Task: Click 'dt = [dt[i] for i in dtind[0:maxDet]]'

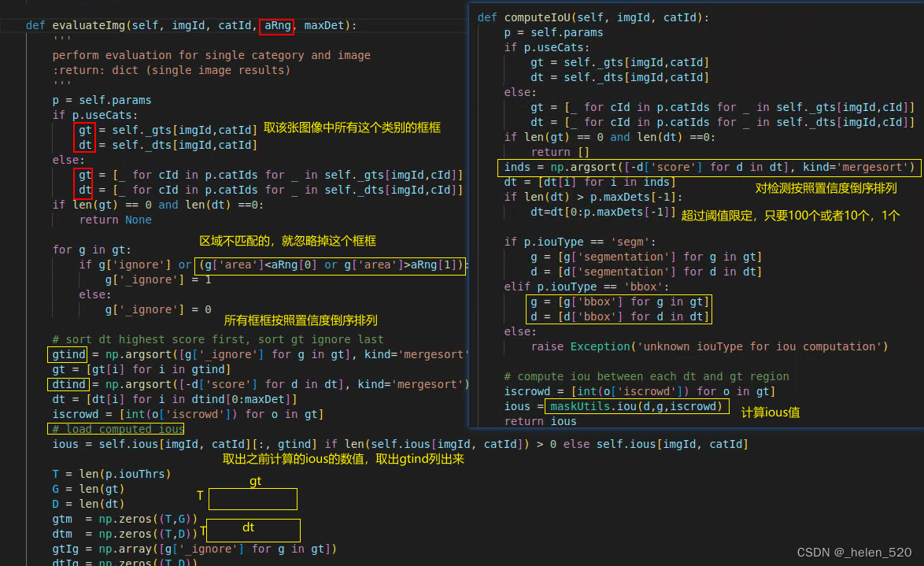Action: coord(175,399)
